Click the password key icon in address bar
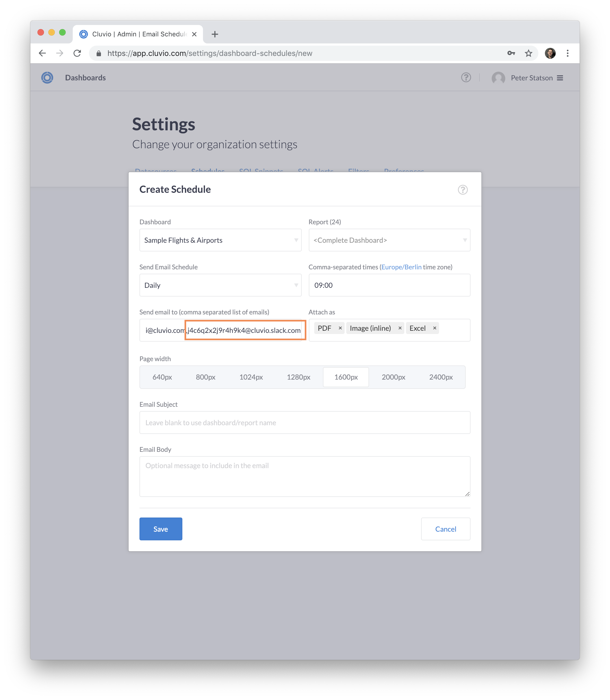 coord(511,53)
